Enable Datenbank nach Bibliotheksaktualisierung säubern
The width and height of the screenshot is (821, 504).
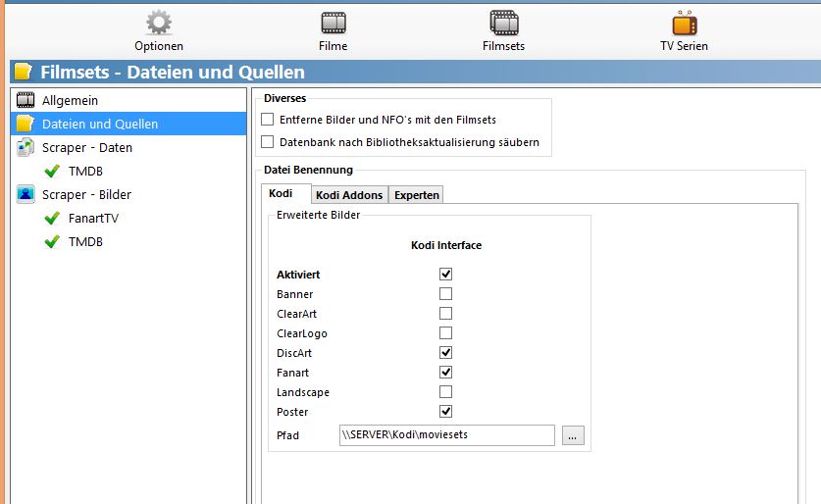tap(268, 142)
